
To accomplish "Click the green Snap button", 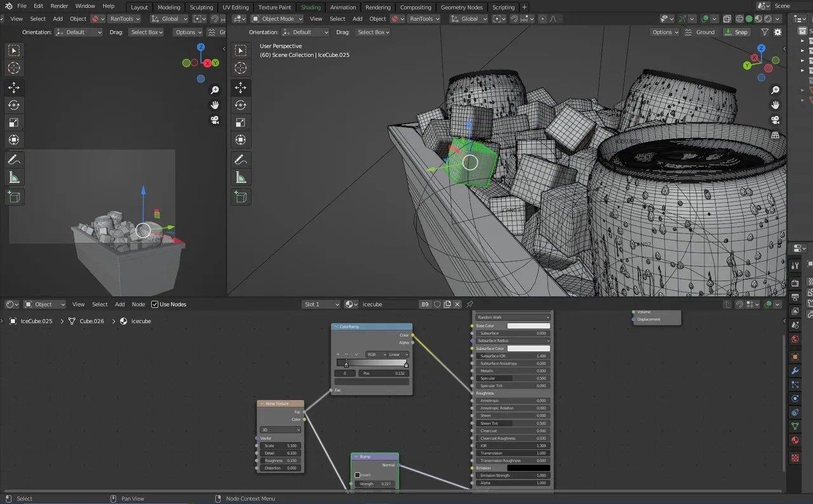I will (737, 32).
